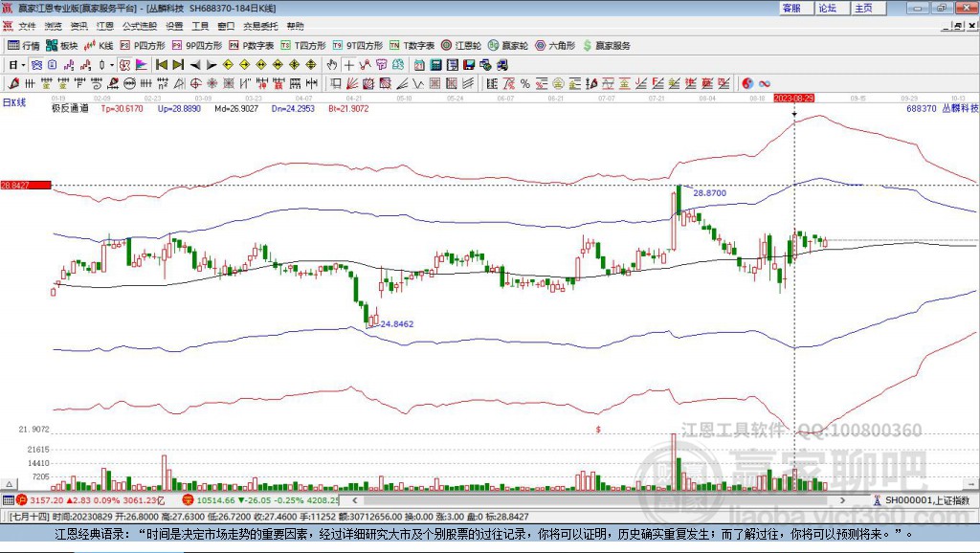This screenshot has width=980, height=553.
Task: Select the zigzag wave line tool
Action: pyautogui.click(x=418, y=83)
